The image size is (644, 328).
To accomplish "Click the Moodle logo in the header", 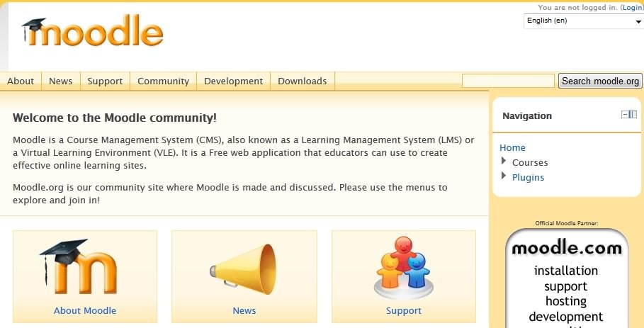I will pos(92,32).
